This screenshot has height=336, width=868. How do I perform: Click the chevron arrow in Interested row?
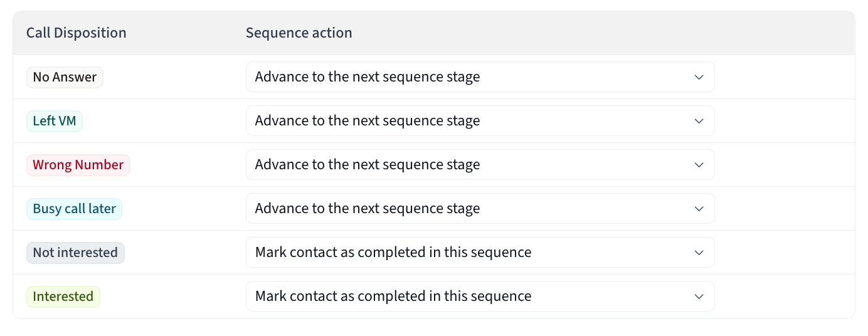pyautogui.click(x=699, y=297)
